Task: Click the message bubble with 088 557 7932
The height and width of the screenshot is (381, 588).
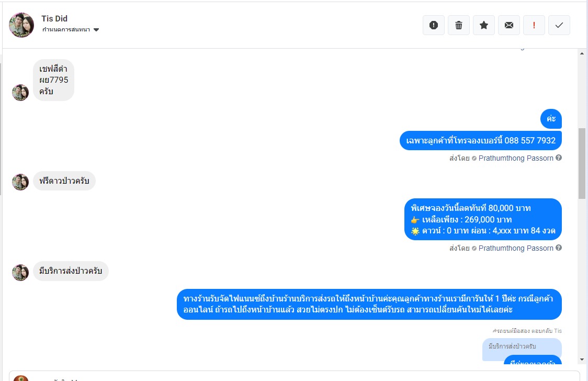Action: 480,141
